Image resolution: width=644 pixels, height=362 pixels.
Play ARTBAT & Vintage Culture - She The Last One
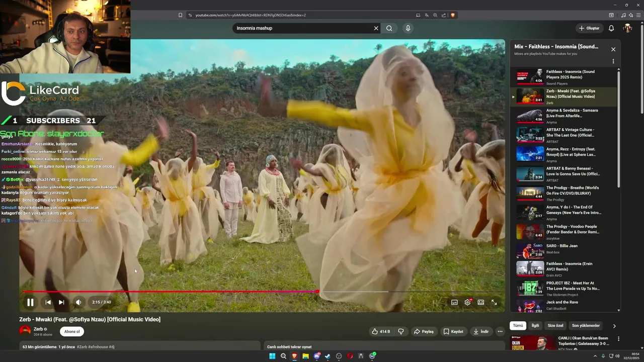(563, 135)
